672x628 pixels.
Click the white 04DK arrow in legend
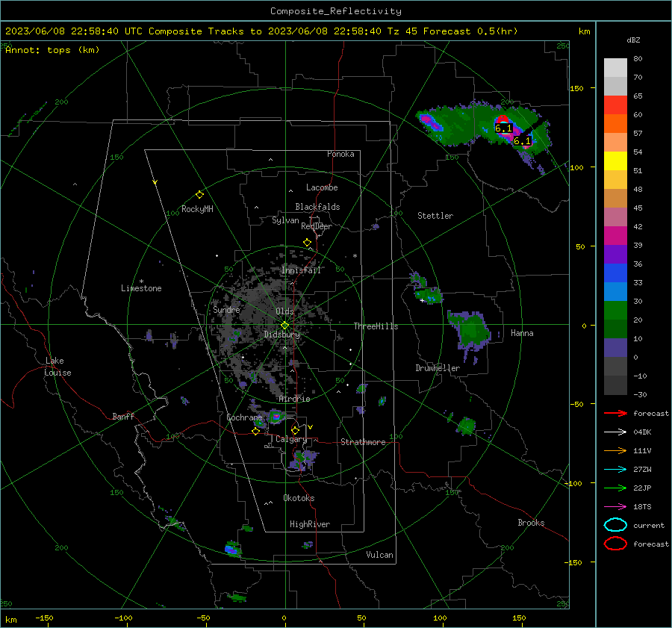point(615,432)
